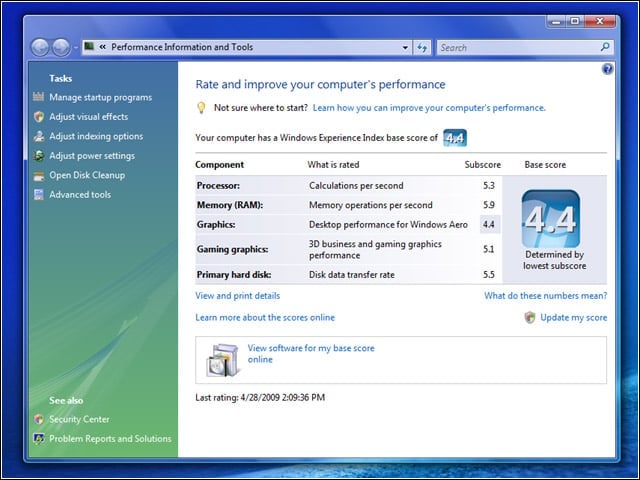
Task: Click the small 4.4 base score badge
Action: tap(455, 138)
